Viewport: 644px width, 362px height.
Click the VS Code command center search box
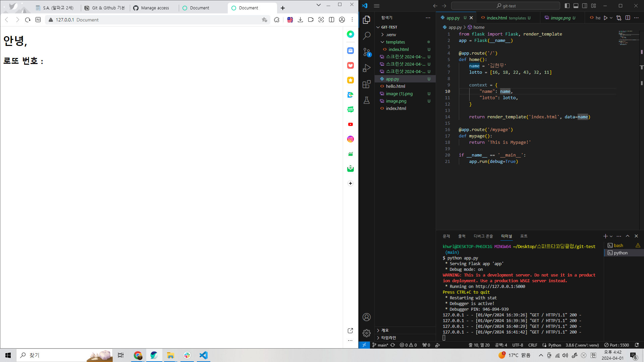pos(505,6)
